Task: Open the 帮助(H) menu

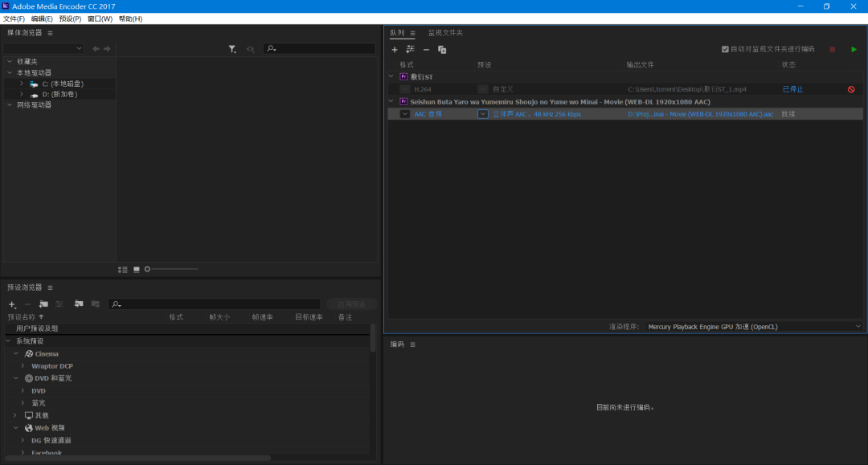Action: pyautogui.click(x=131, y=18)
